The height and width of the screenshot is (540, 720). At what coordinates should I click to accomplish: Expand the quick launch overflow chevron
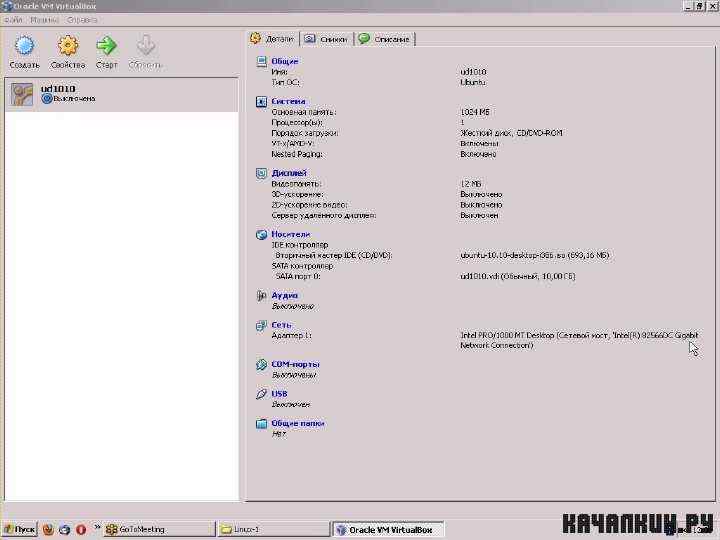click(x=97, y=527)
